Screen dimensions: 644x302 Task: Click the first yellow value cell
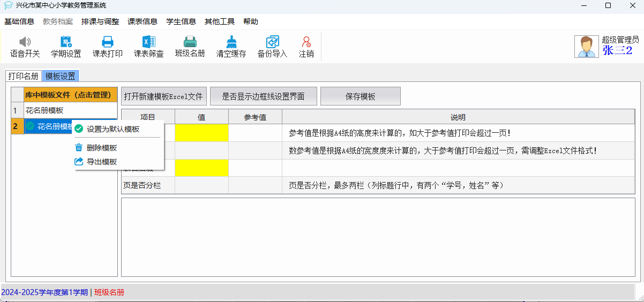201,133
